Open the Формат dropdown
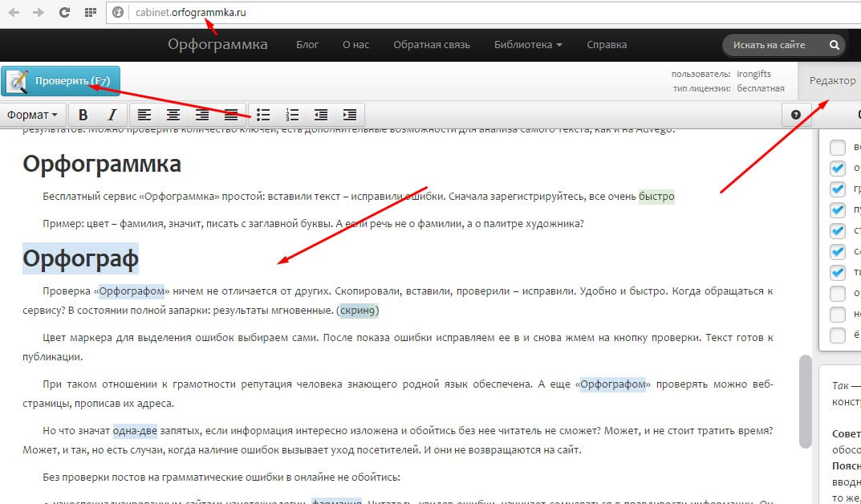 coord(32,115)
